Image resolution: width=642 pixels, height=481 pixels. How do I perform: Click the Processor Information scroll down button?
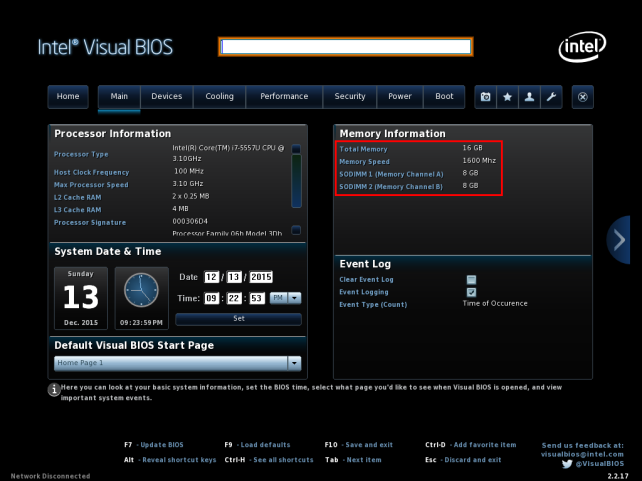[x=296, y=230]
